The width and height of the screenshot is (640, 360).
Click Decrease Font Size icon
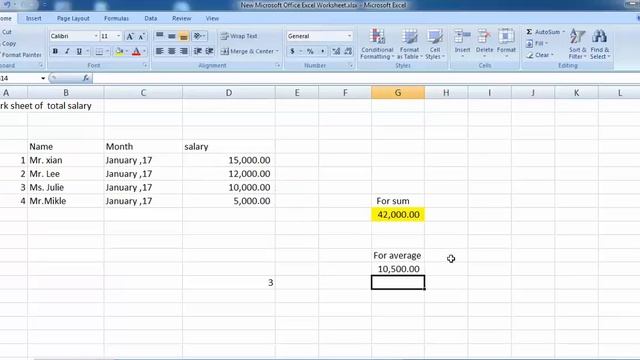[141, 36]
